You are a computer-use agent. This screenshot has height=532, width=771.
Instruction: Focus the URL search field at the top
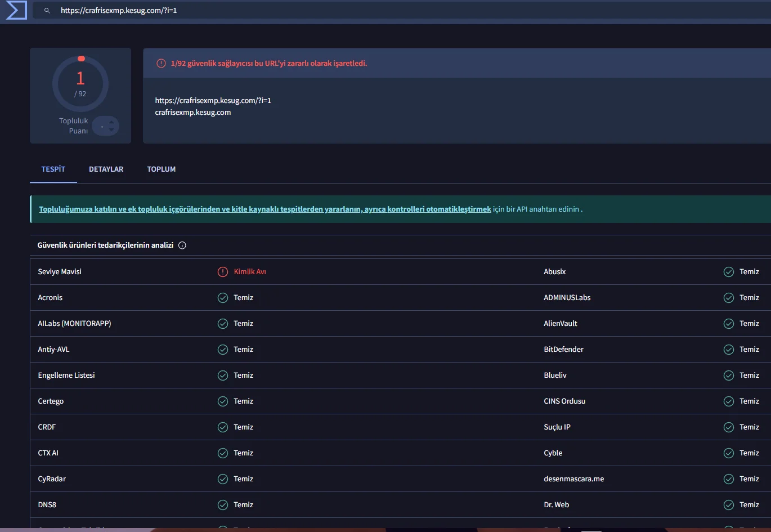point(402,11)
